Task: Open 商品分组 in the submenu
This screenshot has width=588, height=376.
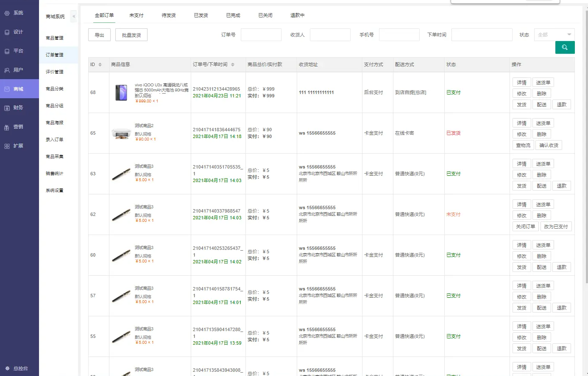Action: pos(55,106)
